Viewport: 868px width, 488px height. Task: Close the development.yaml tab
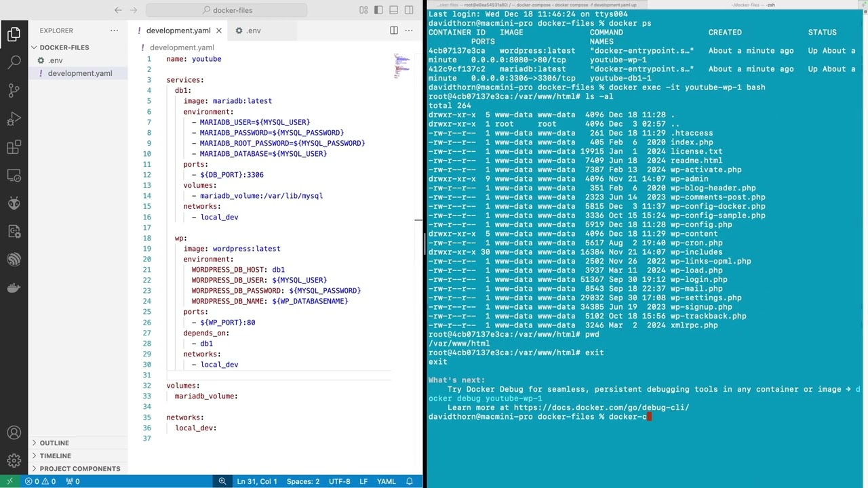pyautogui.click(x=218, y=30)
